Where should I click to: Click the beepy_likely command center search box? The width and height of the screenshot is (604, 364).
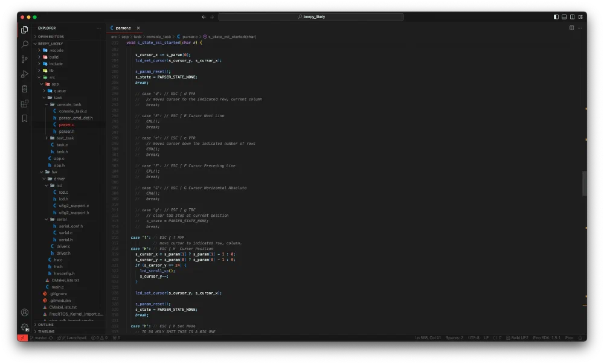(311, 17)
